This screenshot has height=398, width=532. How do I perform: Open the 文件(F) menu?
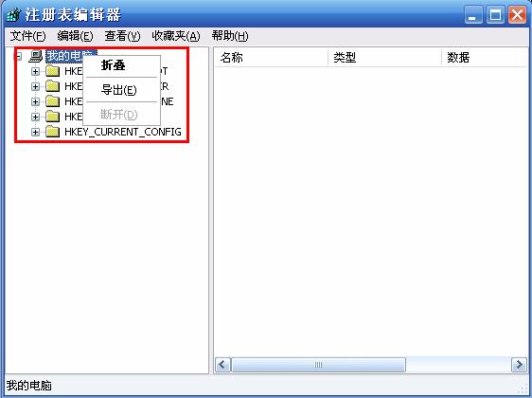point(27,36)
